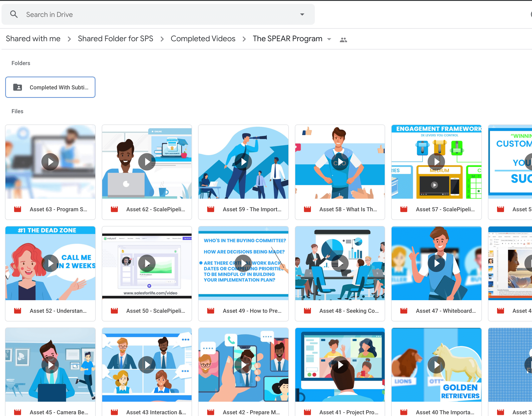Click shared folder icon in folder tile
532x416 pixels.
(18, 87)
